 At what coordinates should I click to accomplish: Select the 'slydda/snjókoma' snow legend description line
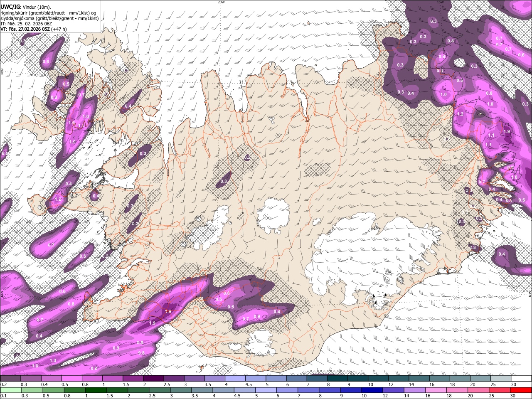49,18
